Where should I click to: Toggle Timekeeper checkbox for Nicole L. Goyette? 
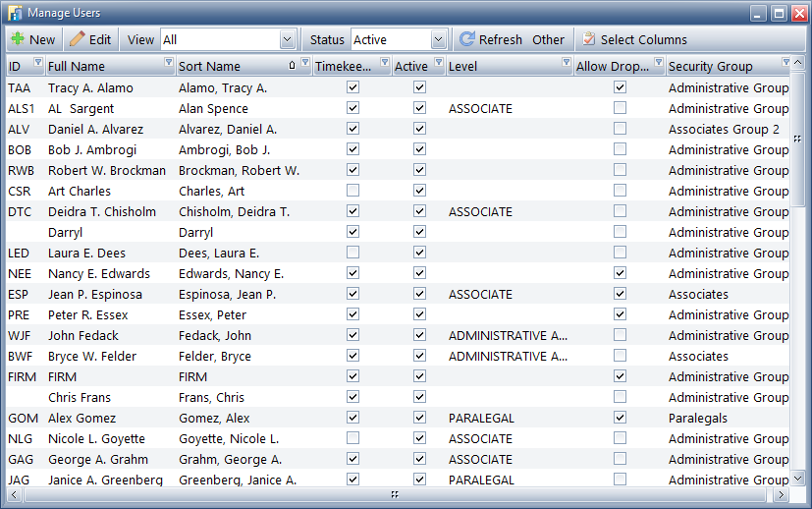click(x=352, y=438)
